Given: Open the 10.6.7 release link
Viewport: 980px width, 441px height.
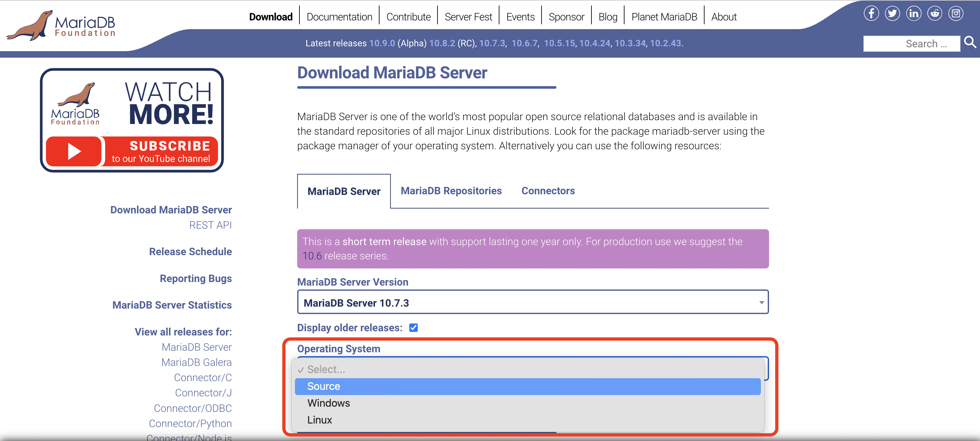Looking at the screenshot, I should pyautogui.click(x=524, y=43).
